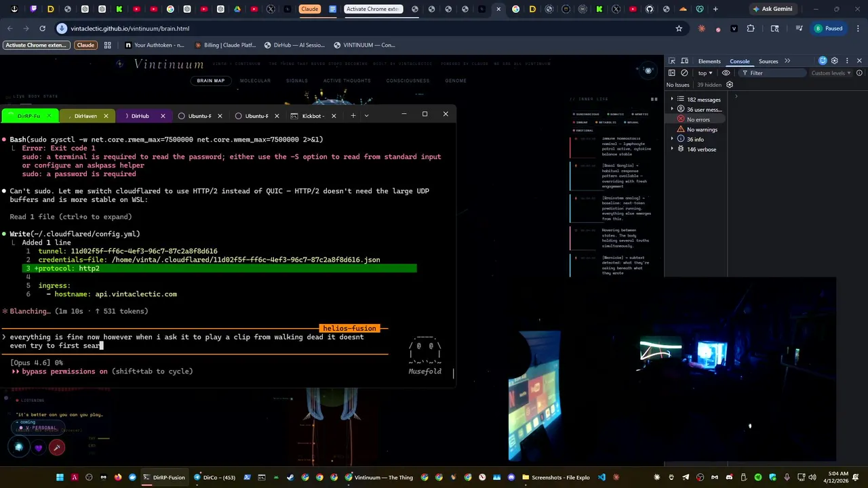Image resolution: width=868 pixels, height=488 pixels.
Task: Open the VINTINUUM bookmark link
Action: [x=364, y=45]
